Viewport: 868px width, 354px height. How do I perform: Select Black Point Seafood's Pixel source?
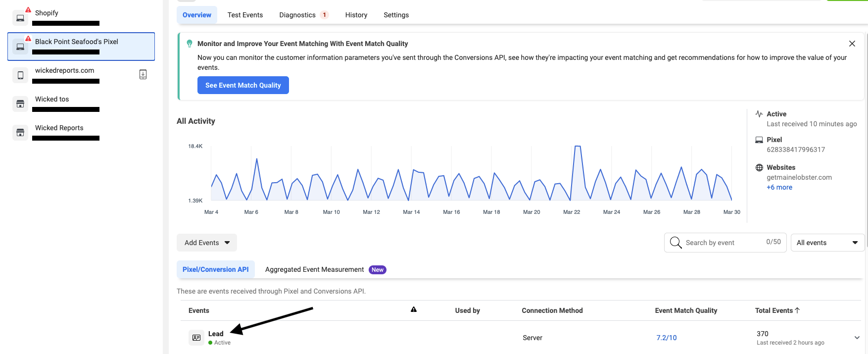click(x=81, y=47)
